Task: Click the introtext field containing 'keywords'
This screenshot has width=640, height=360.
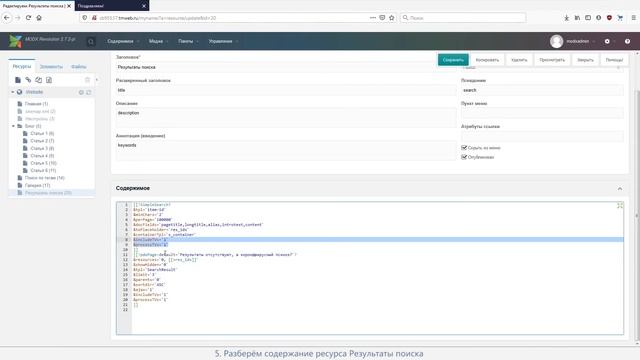Action: coord(286,150)
